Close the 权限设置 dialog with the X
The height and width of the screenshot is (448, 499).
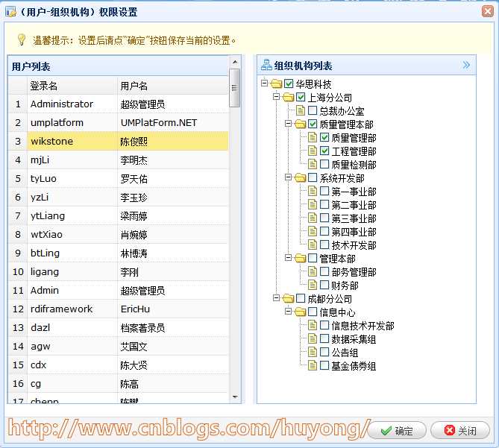tap(487, 11)
